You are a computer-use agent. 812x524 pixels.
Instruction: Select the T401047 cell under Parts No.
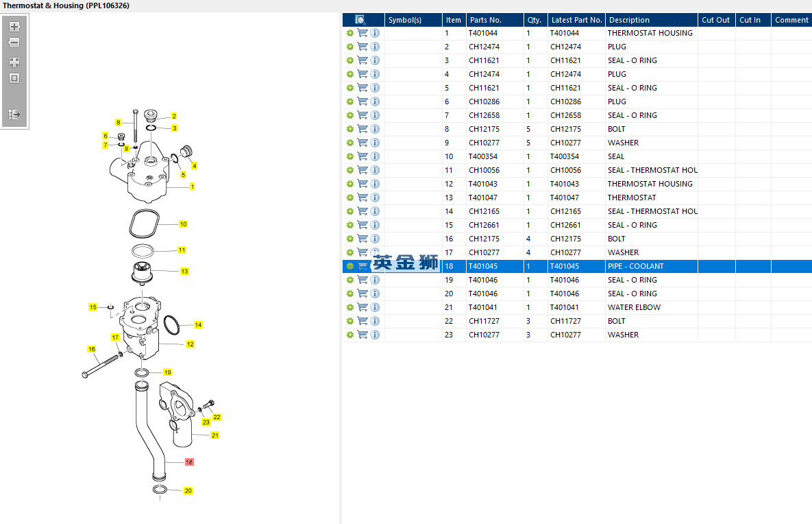coord(495,198)
